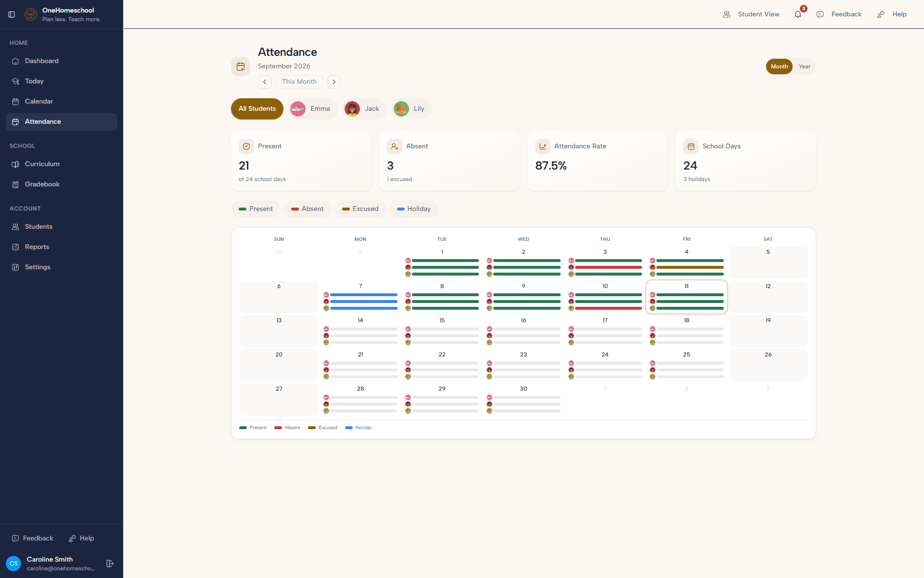Viewport: 924px width, 578px height.
Task: Click Jack's excused bar on September 4
Action: 690,267
